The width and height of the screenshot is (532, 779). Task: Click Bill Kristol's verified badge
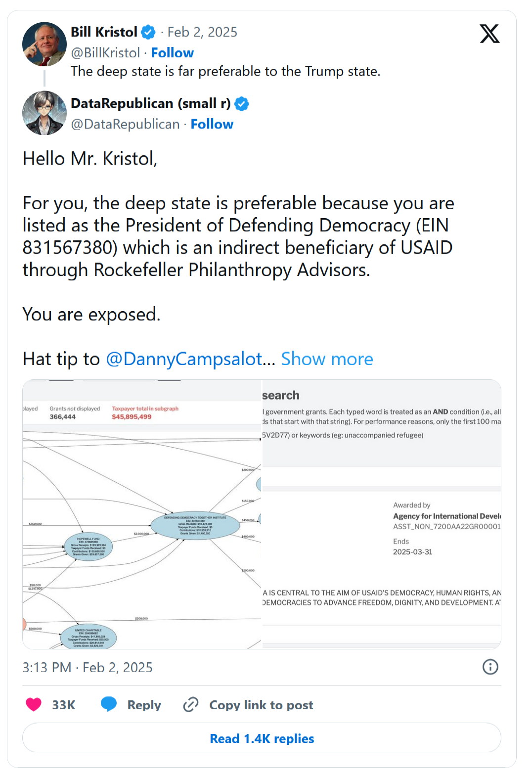(x=148, y=32)
